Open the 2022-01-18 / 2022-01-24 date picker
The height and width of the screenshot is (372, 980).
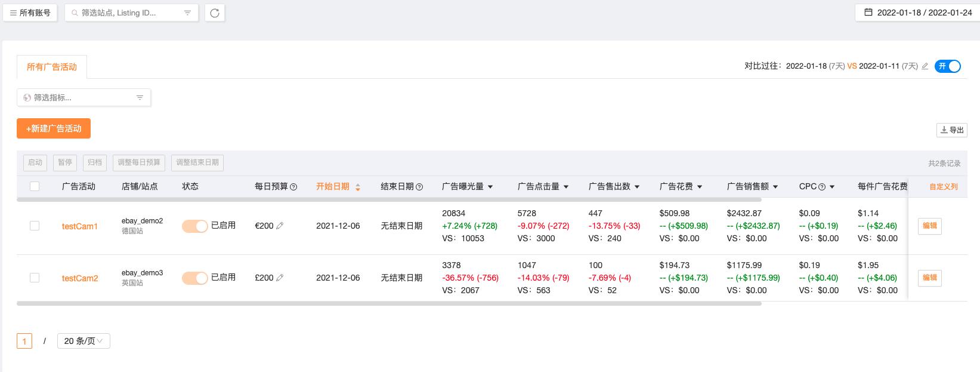[x=917, y=13]
